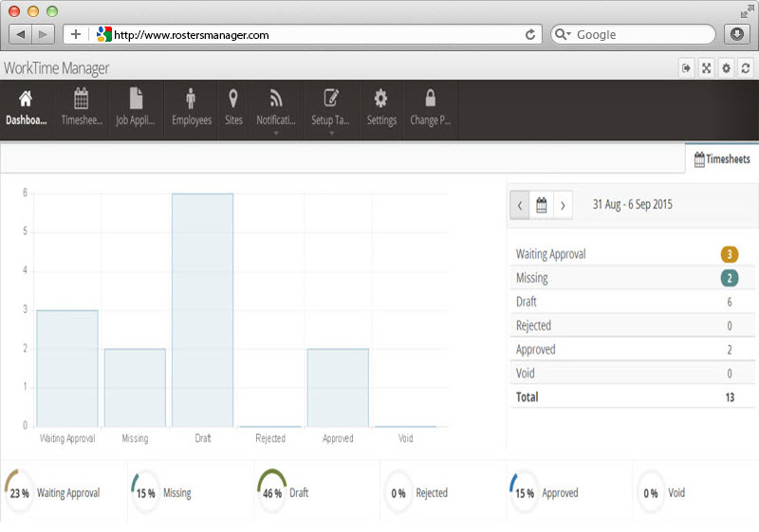Image resolution: width=759 pixels, height=532 pixels.
Task: Click the 23 % Waiting Approval gauge
Action: [19, 493]
